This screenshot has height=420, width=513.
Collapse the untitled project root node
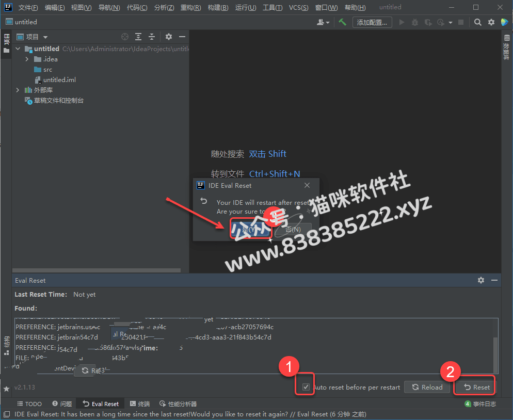(18, 49)
